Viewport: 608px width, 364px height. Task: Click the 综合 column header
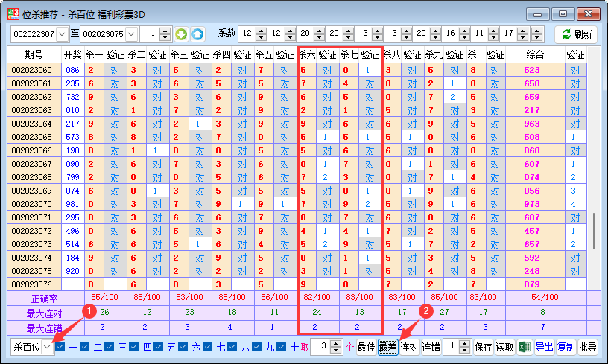click(x=535, y=54)
